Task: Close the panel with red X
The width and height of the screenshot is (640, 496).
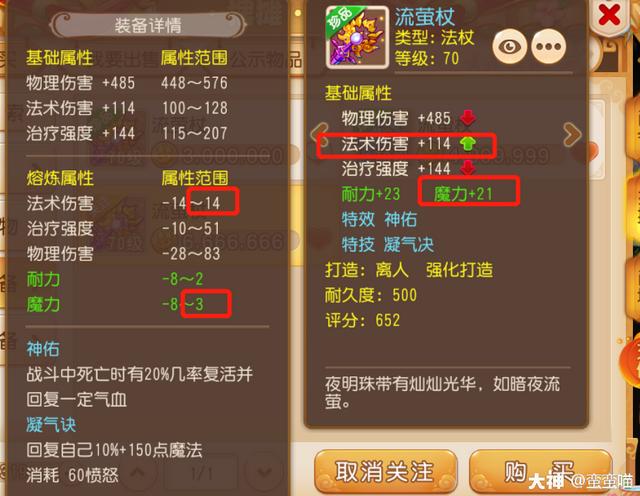Action: click(609, 16)
